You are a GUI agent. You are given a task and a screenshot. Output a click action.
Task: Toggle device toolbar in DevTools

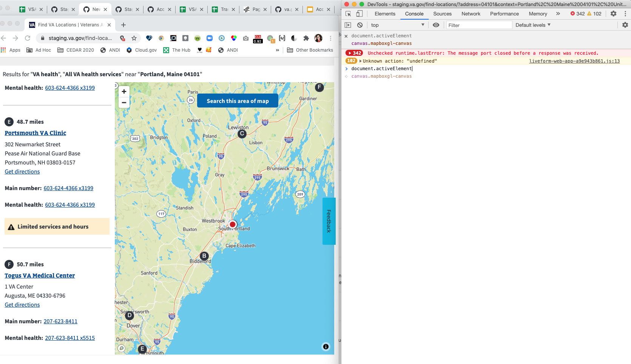click(x=359, y=14)
